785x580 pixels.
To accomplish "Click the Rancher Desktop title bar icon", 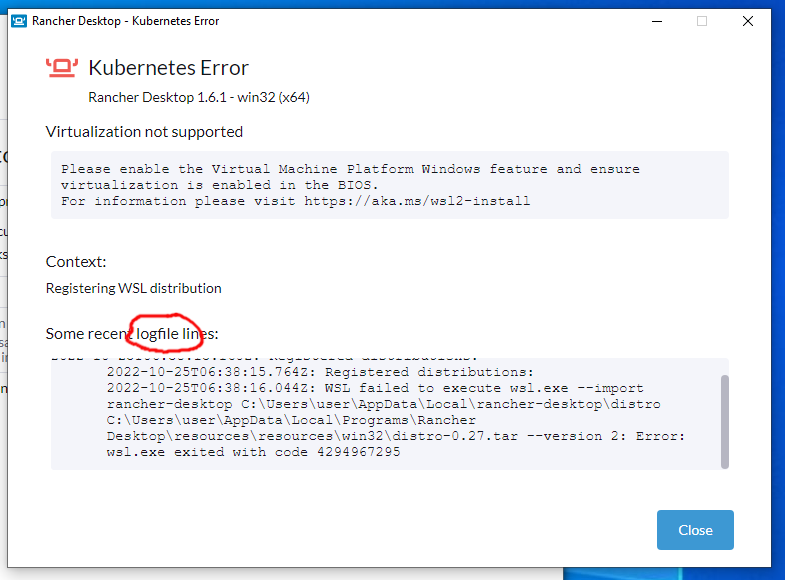I will 19,21.
